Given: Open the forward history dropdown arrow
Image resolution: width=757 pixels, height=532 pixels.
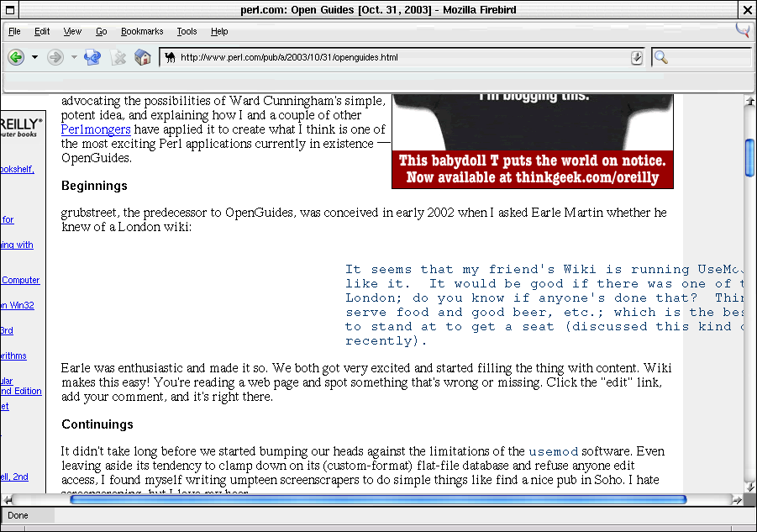Looking at the screenshot, I should click(x=74, y=57).
